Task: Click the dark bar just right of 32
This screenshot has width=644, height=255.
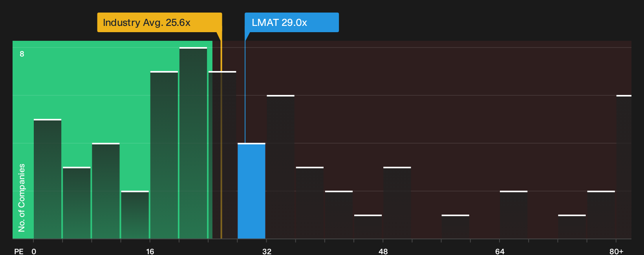Action: tap(280, 167)
